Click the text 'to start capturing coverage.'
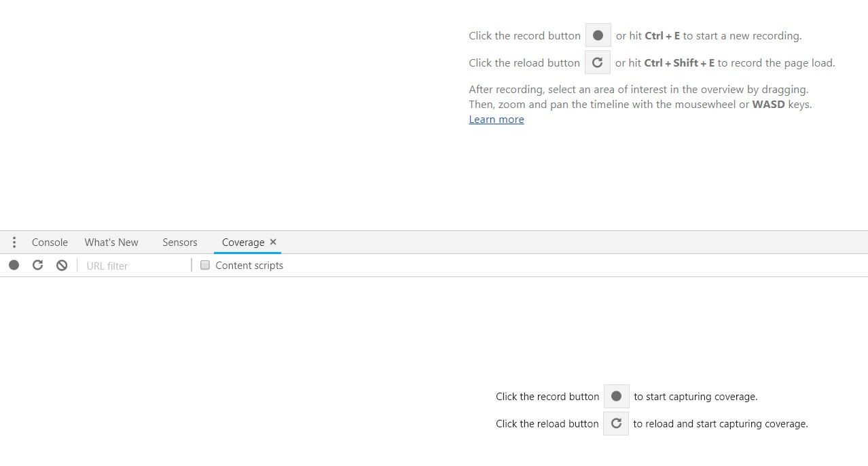The width and height of the screenshot is (868, 466). point(695,397)
